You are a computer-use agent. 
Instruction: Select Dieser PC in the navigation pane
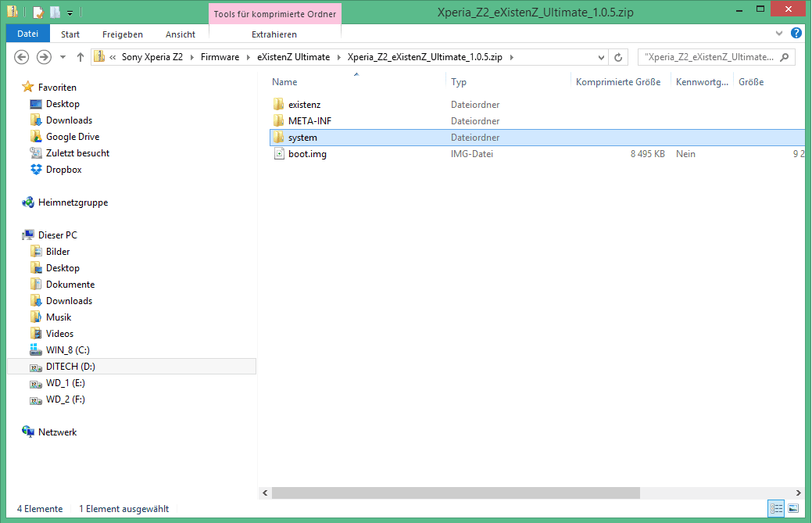click(58, 235)
